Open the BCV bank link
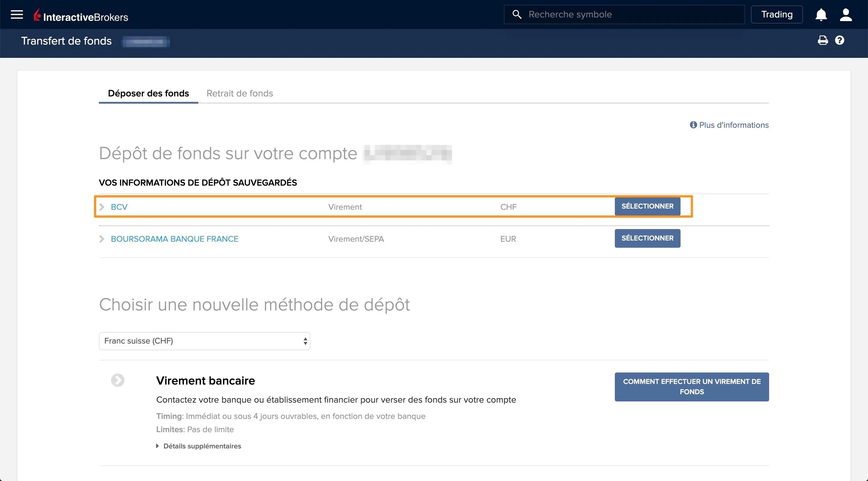The width and height of the screenshot is (868, 481). (x=119, y=207)
